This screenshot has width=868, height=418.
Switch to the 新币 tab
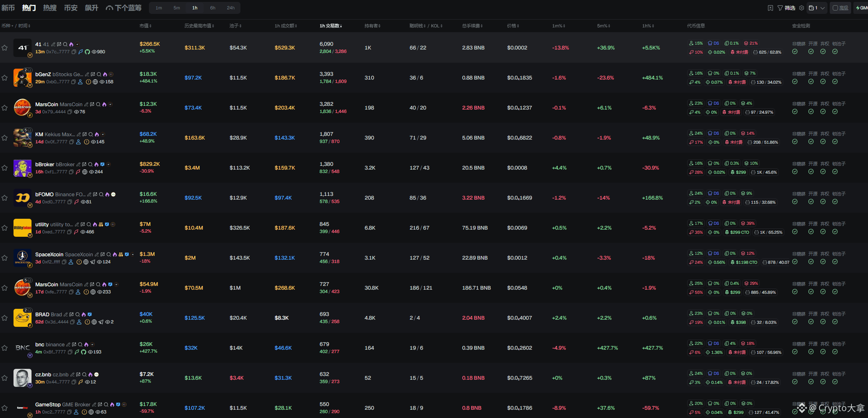point(8,8)
